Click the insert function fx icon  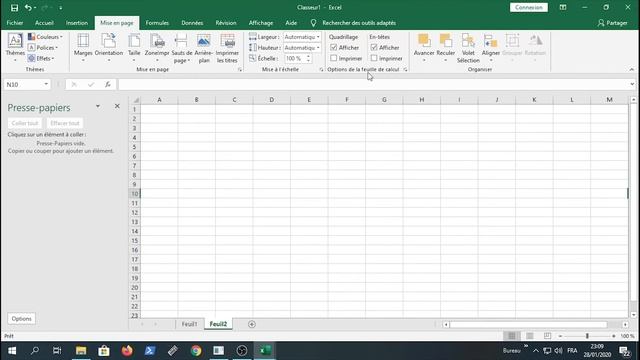point(107,84)
